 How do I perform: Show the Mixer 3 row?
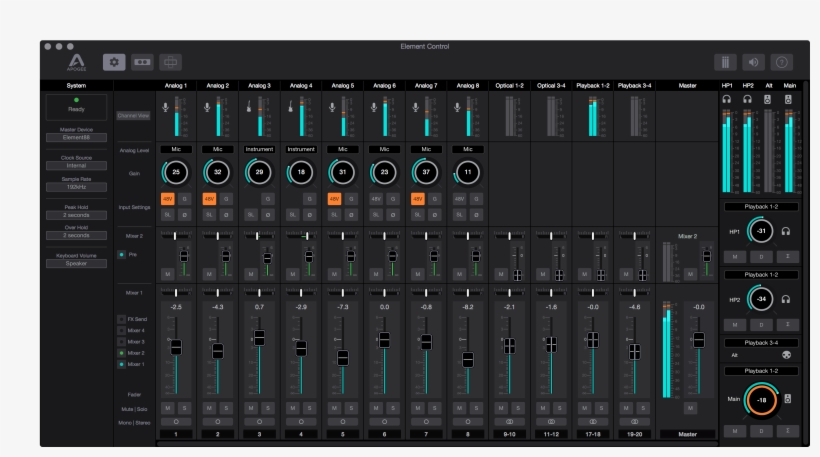coord(121,341)
